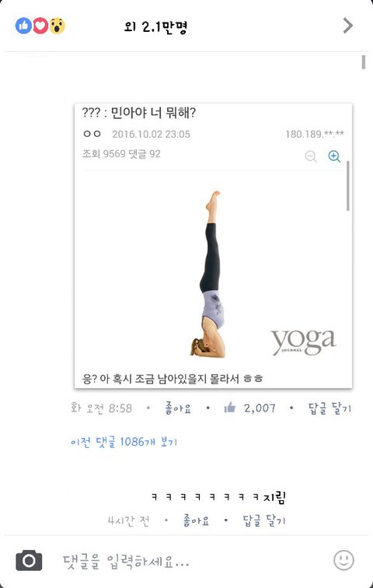Tap the thumbs-up icon beside 2,007
Image resolution: width=373 pixels, height=588 pixels.
(229, 408)
